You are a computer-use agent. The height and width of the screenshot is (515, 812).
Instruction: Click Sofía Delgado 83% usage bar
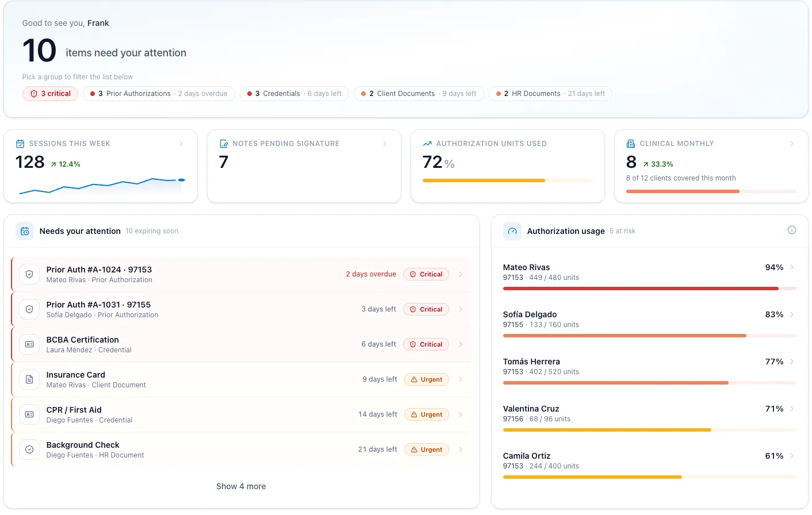(649, 336)
